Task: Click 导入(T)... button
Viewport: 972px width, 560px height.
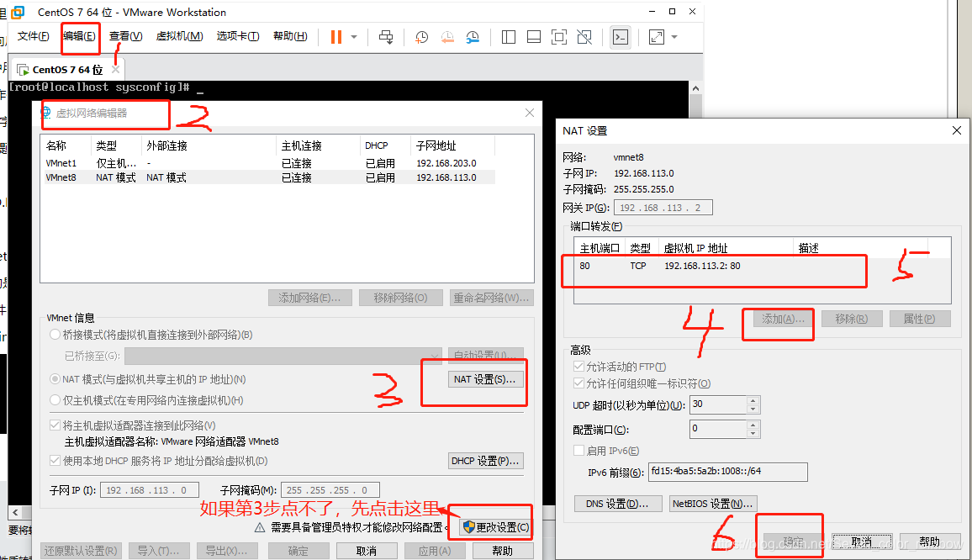Action: [x=159, y=551]
